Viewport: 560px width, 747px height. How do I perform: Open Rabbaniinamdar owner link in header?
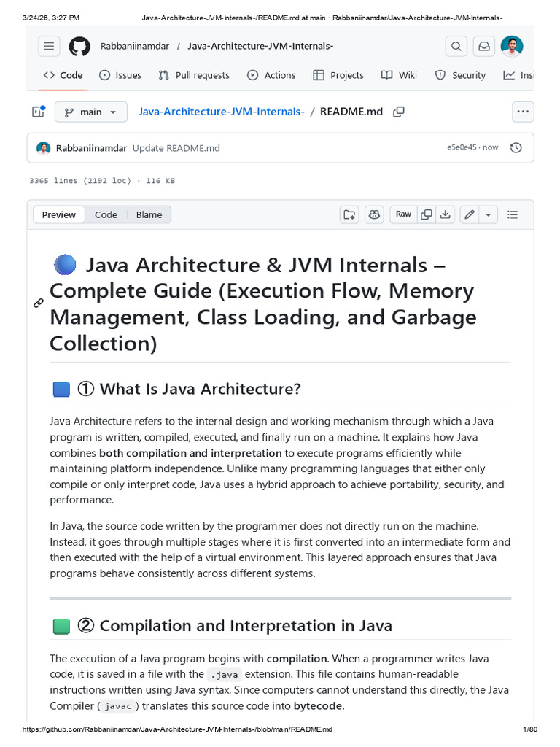(135, 46)
